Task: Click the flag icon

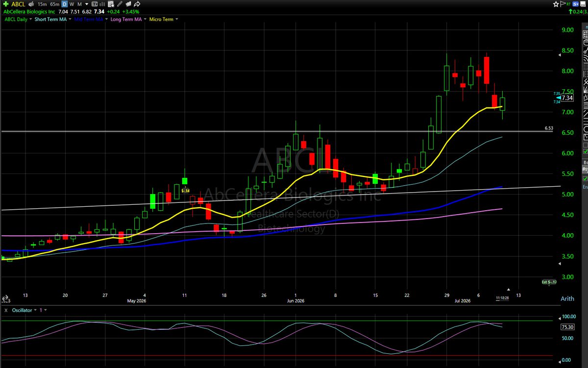Action: pyautogui.click(x=563, y=4)
